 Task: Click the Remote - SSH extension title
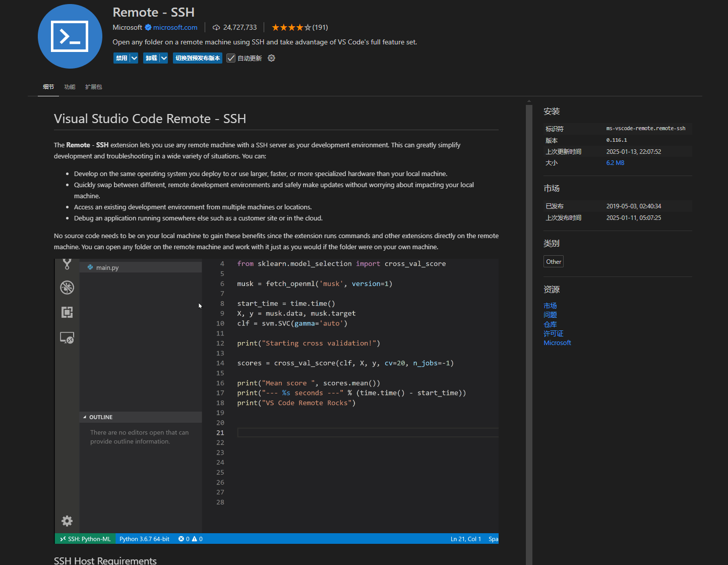point(153,12)
